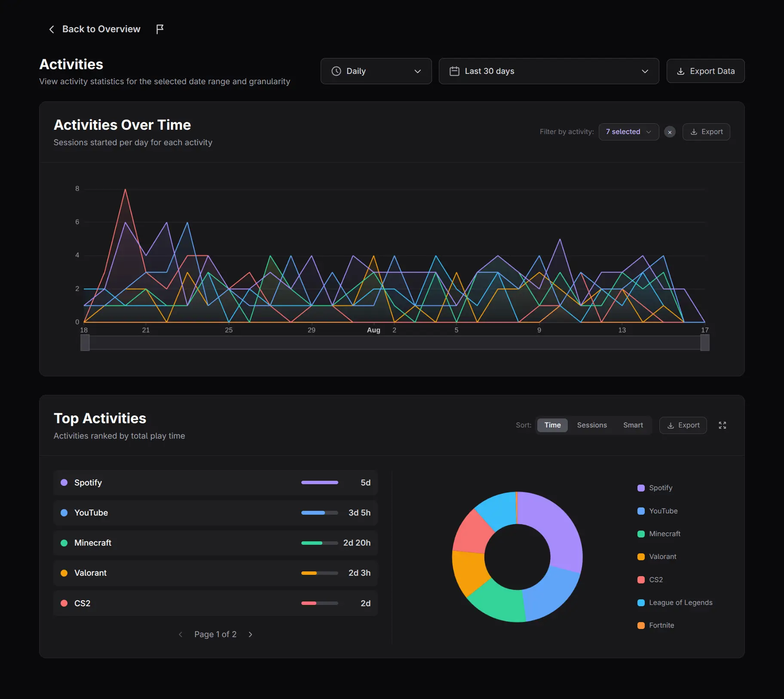
Task: Select the YouTube row in the activity list
Action: pos(215,513)
